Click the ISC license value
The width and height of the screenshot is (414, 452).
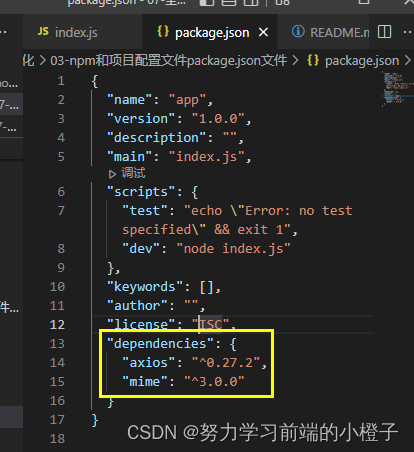pos(211,324)
